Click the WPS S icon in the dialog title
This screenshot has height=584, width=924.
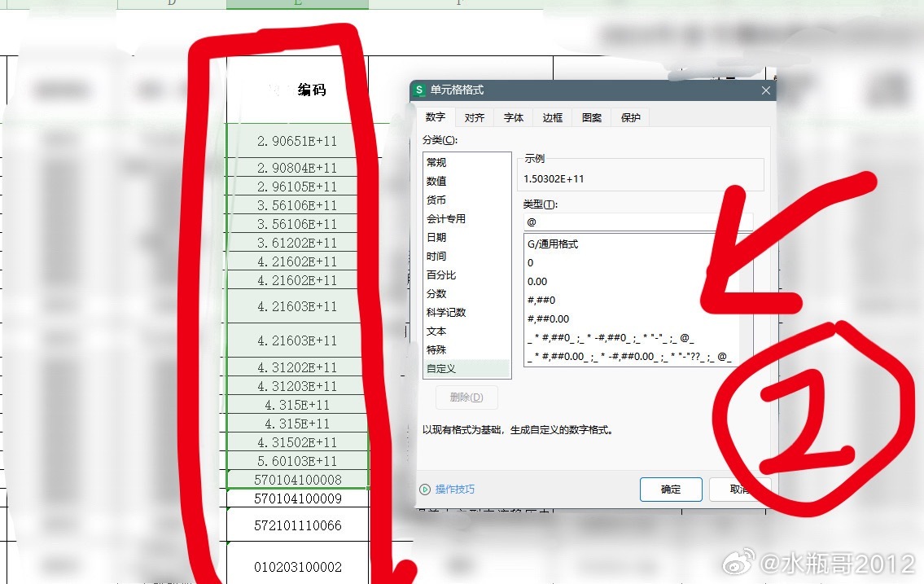coord(419,90)
